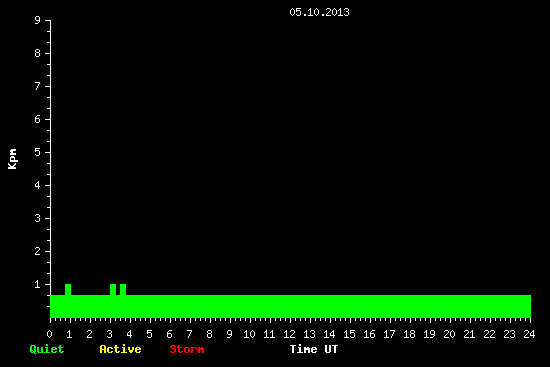Click the number 9 on Kp axis
Image resolution: width=550 pixels, height=367 pixels.
click(38, 20)
